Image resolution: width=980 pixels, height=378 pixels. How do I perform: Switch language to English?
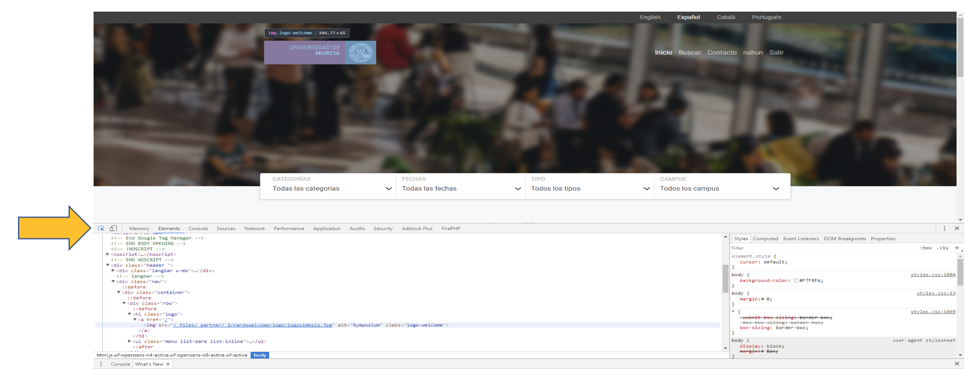pyautogui.click(x=650, y=17)
